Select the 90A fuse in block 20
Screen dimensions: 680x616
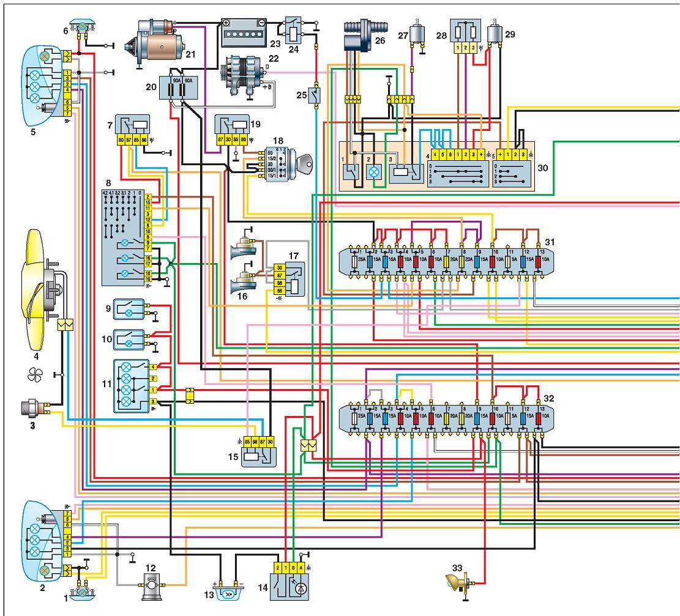[175, 87]
